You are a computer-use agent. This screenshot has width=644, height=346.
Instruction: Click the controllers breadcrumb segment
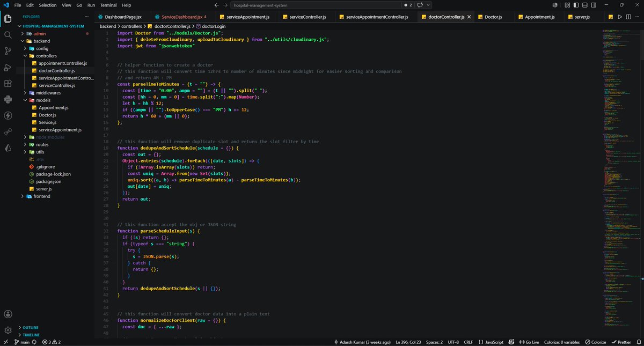[131, 26]
